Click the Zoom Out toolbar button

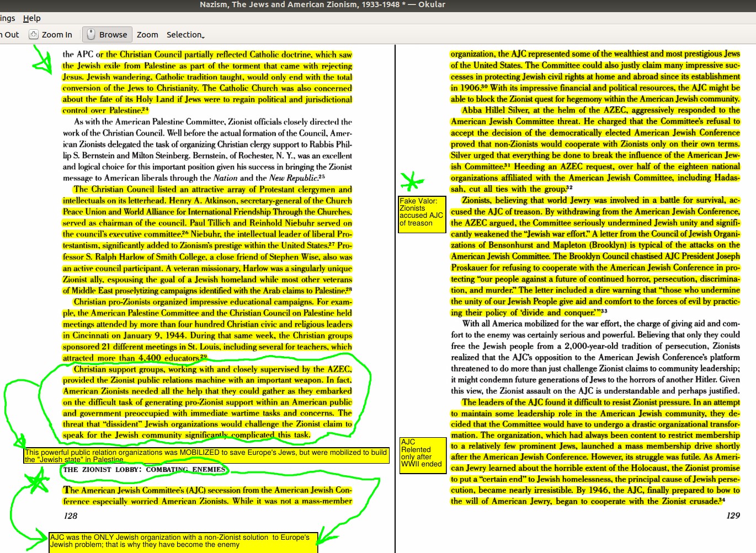click(x=10, y=35)
